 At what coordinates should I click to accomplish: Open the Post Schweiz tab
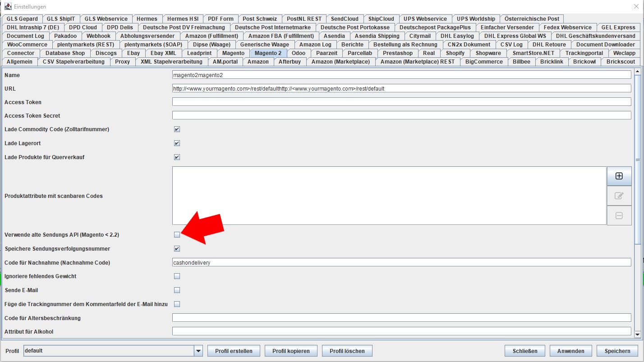pos(260,19)
